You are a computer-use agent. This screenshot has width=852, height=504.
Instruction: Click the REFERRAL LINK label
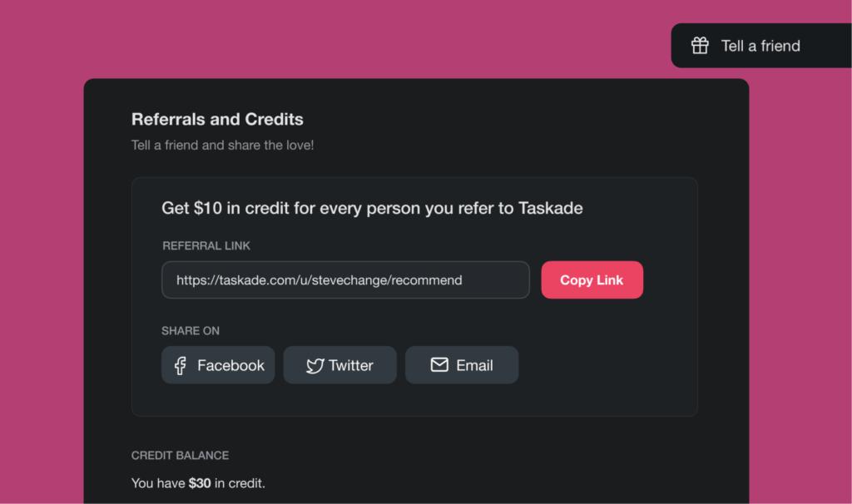[x=206, y=246]
